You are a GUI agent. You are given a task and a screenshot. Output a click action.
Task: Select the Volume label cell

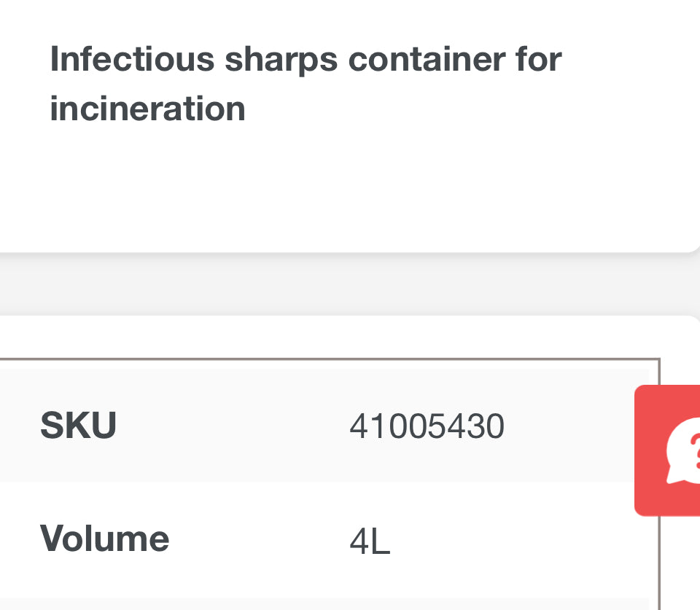click(x=104, y=539)
